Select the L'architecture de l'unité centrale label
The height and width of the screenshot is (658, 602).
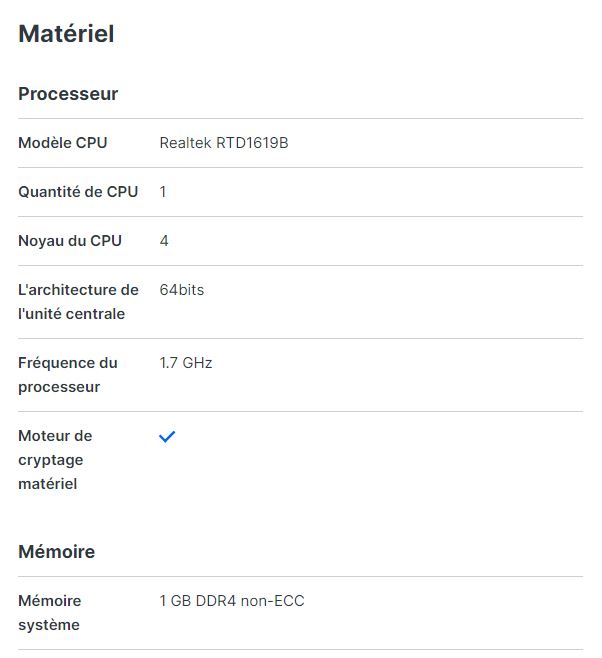[x=78, y=302]
